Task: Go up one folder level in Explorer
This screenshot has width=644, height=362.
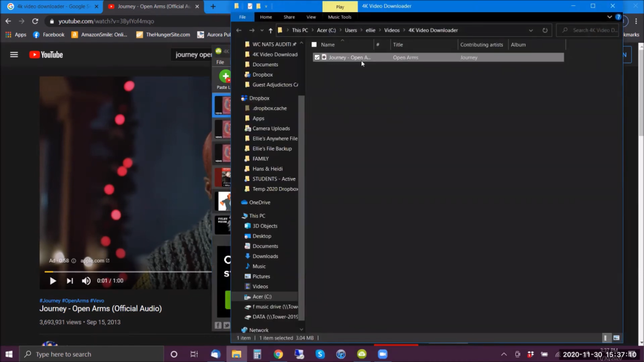Action: (270, 30)
